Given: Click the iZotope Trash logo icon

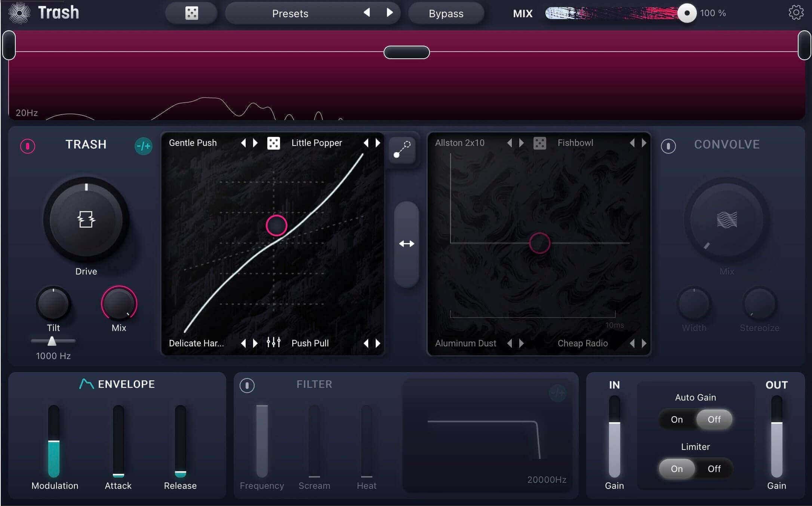Looking at the screenshot, I should click(x=19, y=13).
